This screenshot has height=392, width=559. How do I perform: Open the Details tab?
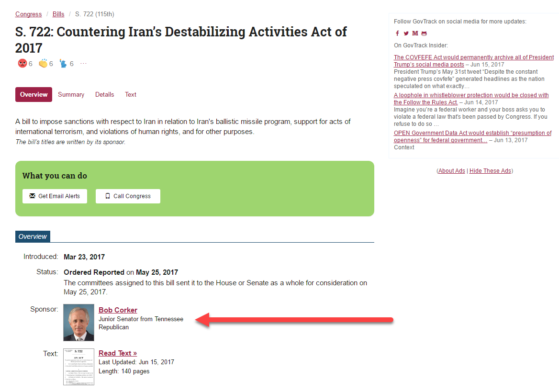[104, 95]
